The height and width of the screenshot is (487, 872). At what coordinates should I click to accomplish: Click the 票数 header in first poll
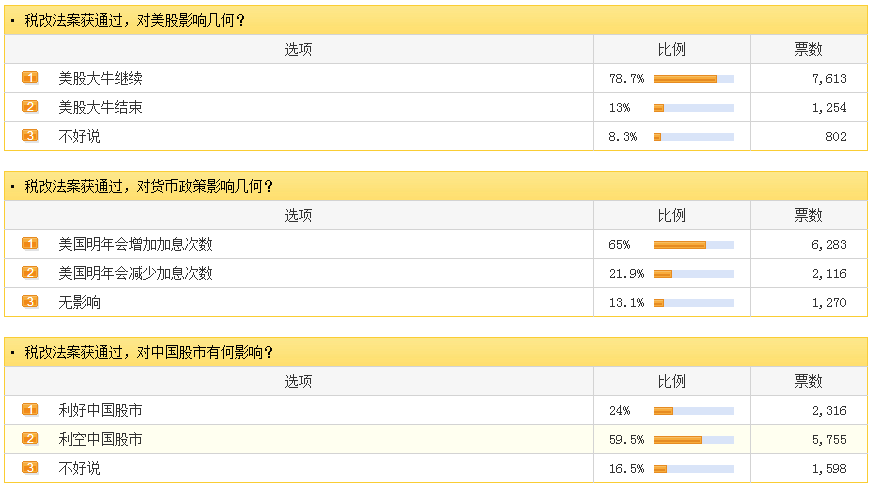pos(808,49)
